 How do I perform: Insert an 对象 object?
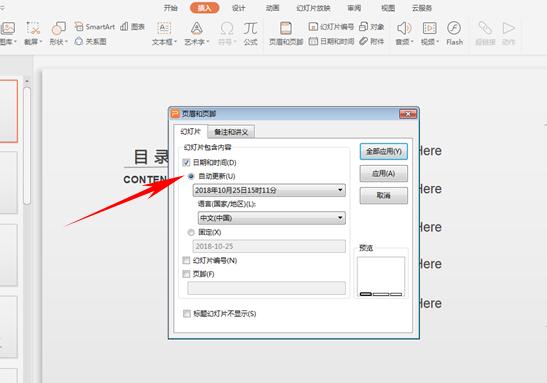[372, 27]
